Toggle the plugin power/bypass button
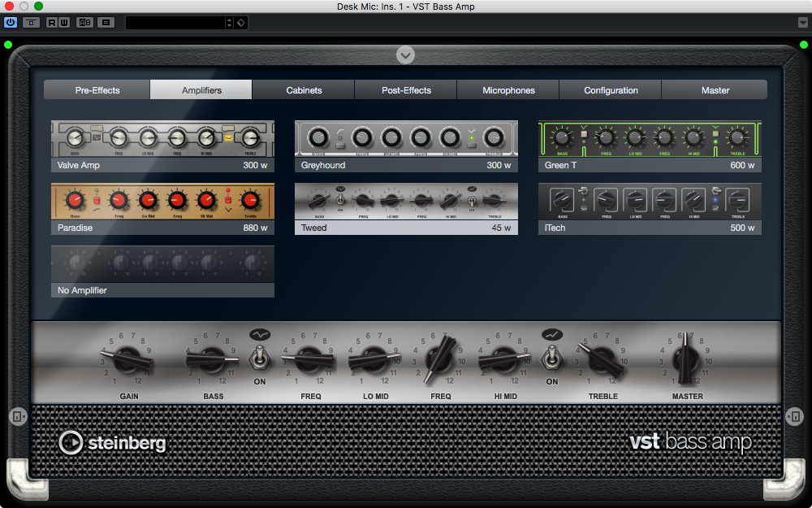This screenshot has width=812, height=508. (x=11, y=22)
